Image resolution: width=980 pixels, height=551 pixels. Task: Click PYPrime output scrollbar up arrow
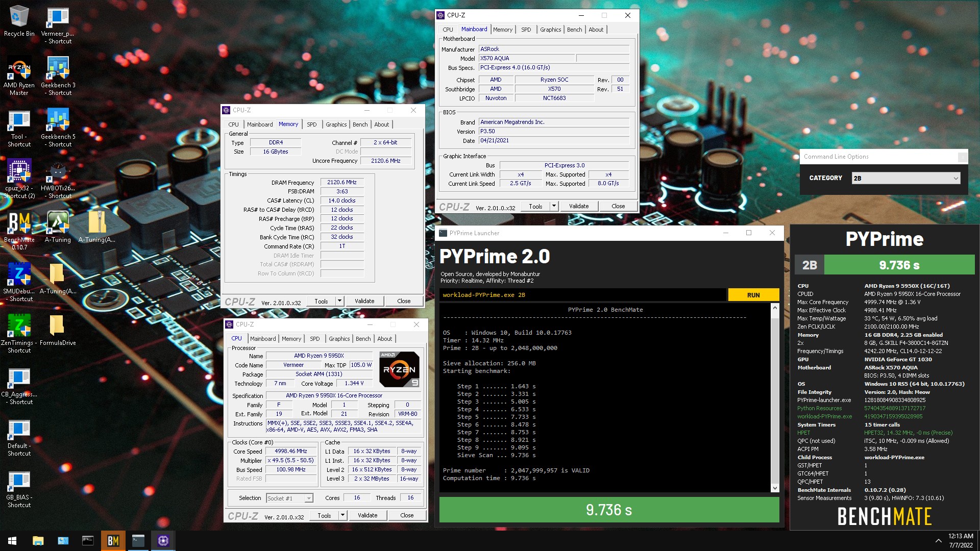[x=775, y=308]
